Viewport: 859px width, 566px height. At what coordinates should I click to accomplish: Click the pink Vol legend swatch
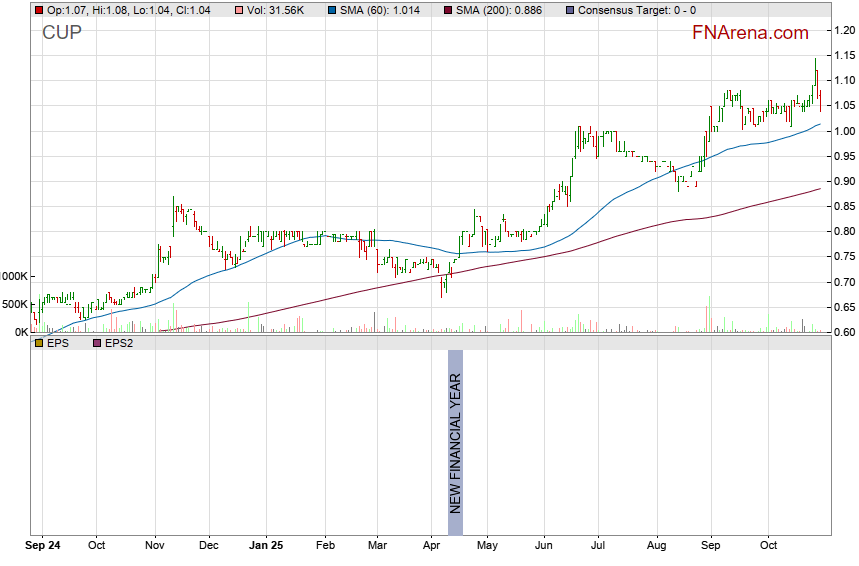[x=237, y=10]
